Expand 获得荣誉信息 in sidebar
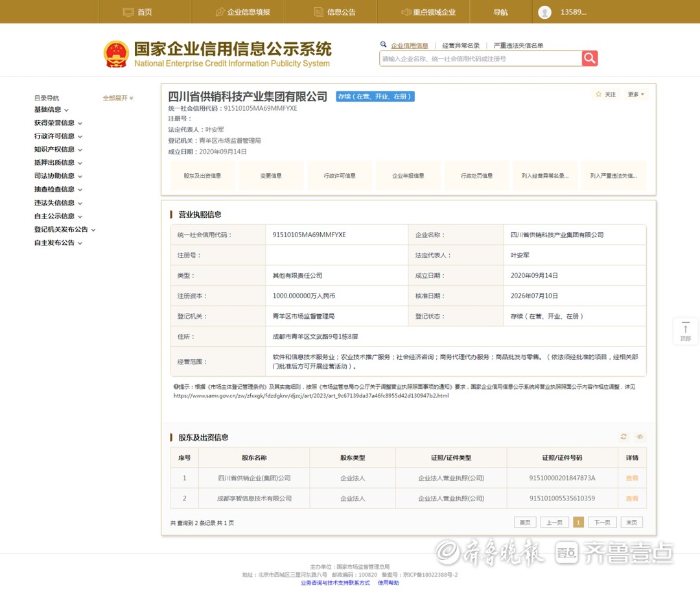The height and width of the screenshot is (595, 700). 58,122
